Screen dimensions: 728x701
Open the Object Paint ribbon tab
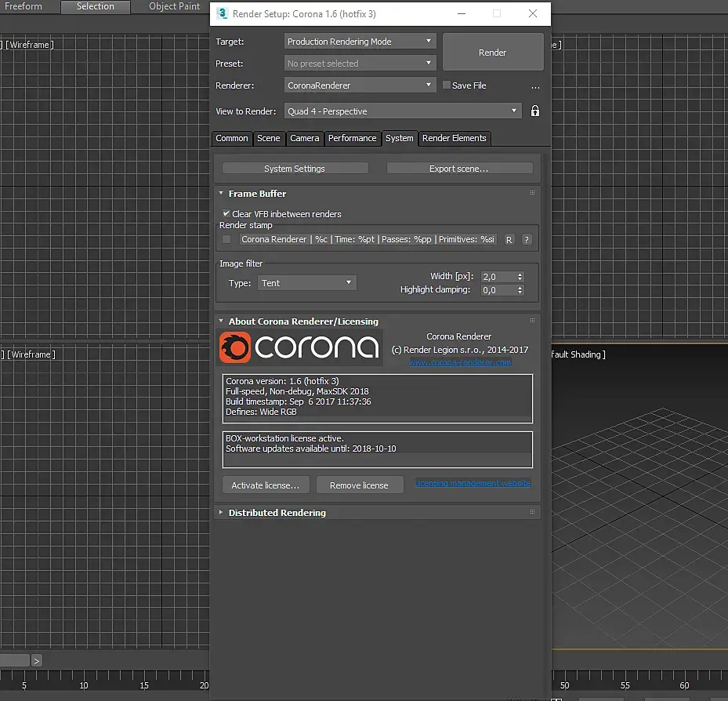tap(174, 6)
